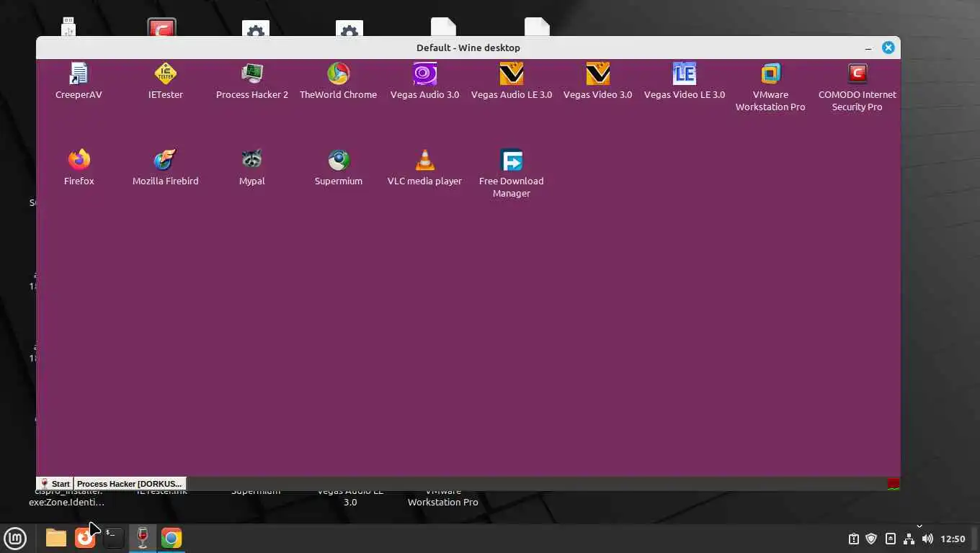Click the red COMODO icon behind the Wine window
The image size is (980, 553).
click(162, 27)
